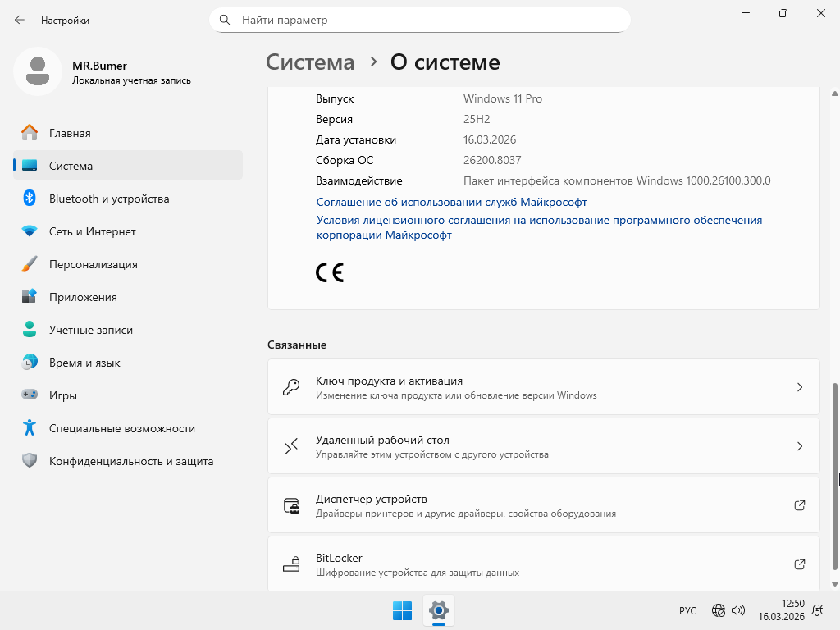Open the Windows Start button
This screenshot has height=630, width=840.
click(402, 610)
